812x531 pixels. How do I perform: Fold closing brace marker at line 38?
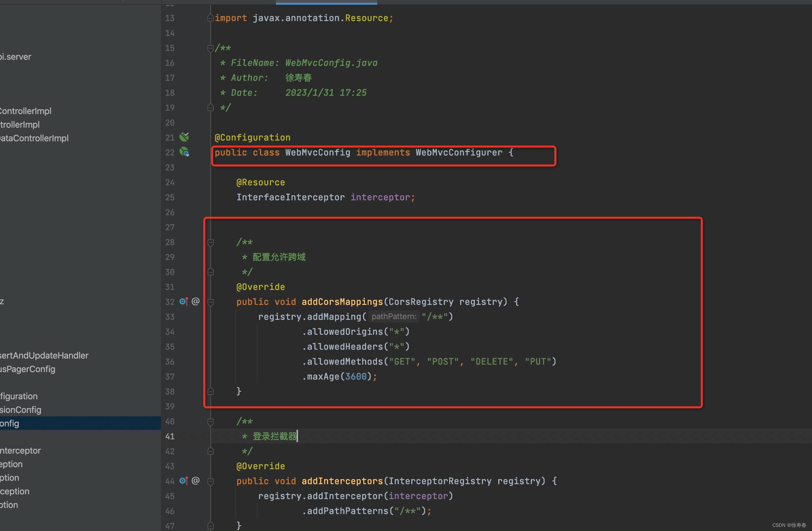pyautogui.click(x=211, y=391)
